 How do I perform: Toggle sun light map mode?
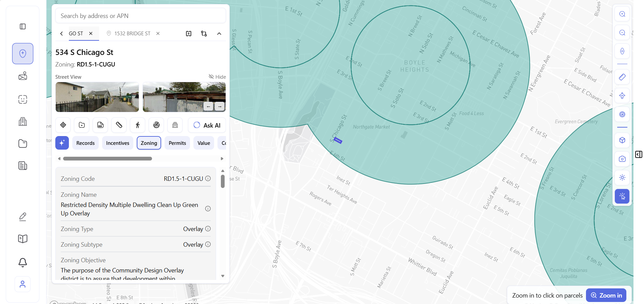(622, 177)
